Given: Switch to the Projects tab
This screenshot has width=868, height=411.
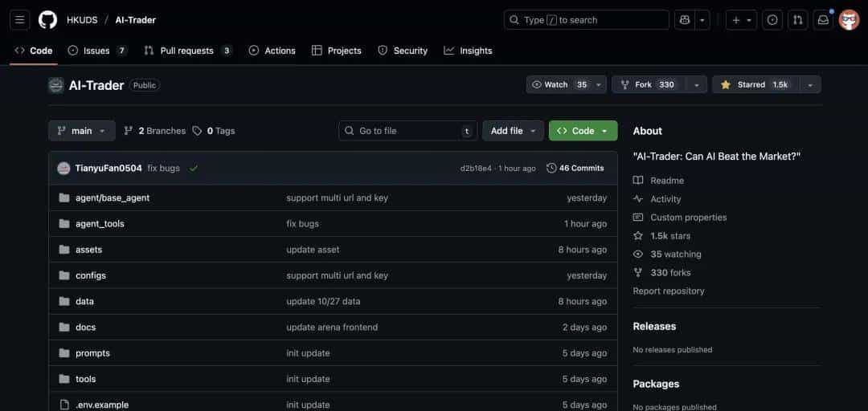Looking at the screenshot, I should point(337,51).
